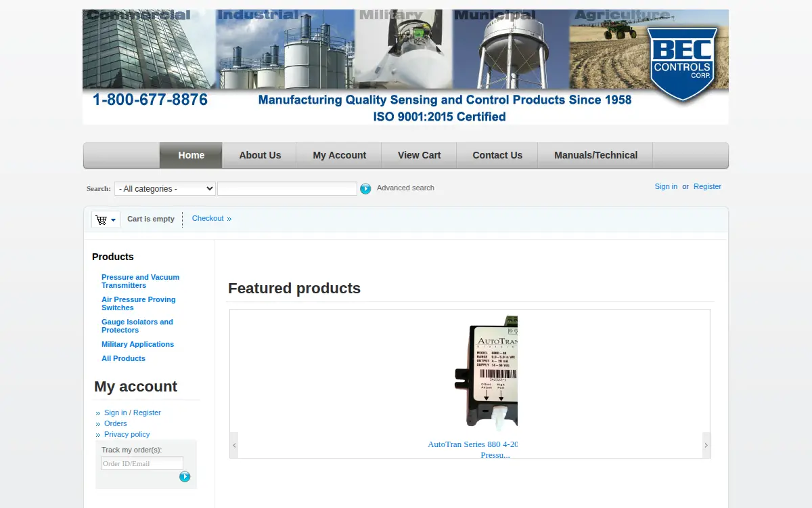The image size is (812, 508).
Task: Open the Contact Us menu item
Action: [x=497, y=155]
